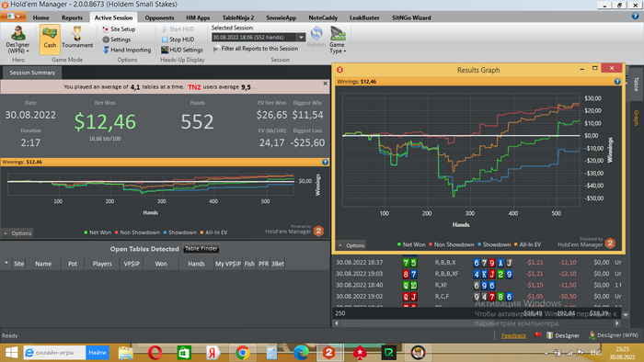This screenshot has height=362, width=644.
Task: Open the Windows Start menu
Action: [11, 353]
